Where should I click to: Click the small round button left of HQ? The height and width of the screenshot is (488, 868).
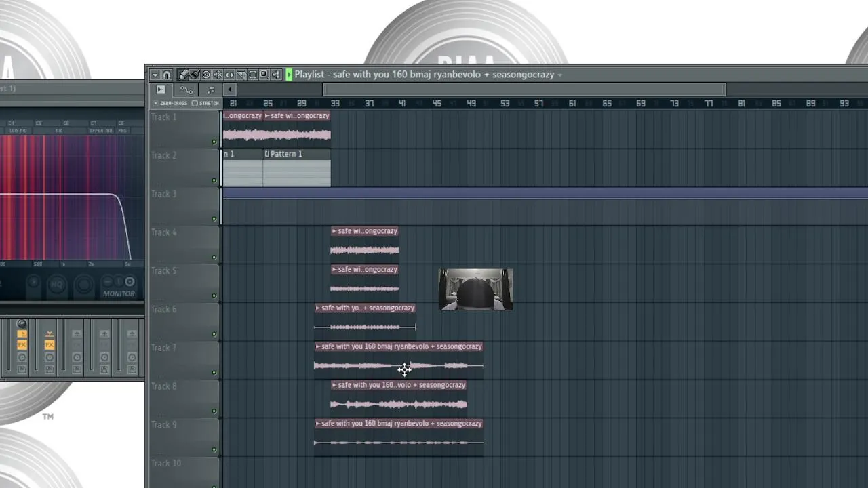pyautogui.click(x=34, y=282)
